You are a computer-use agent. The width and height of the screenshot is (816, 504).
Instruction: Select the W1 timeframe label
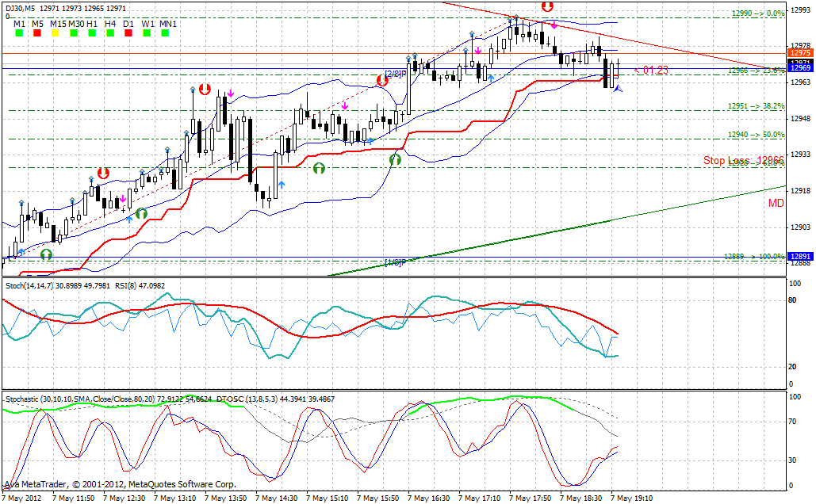pos(147,24)
